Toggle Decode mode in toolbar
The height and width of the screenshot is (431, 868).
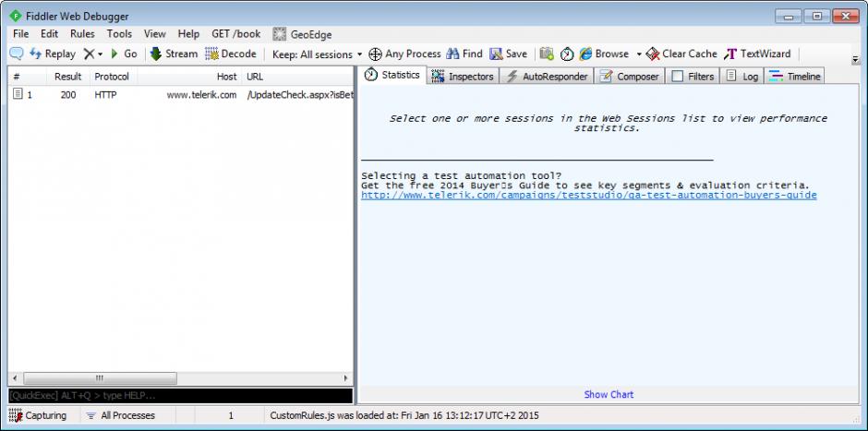tap(230, 54)
